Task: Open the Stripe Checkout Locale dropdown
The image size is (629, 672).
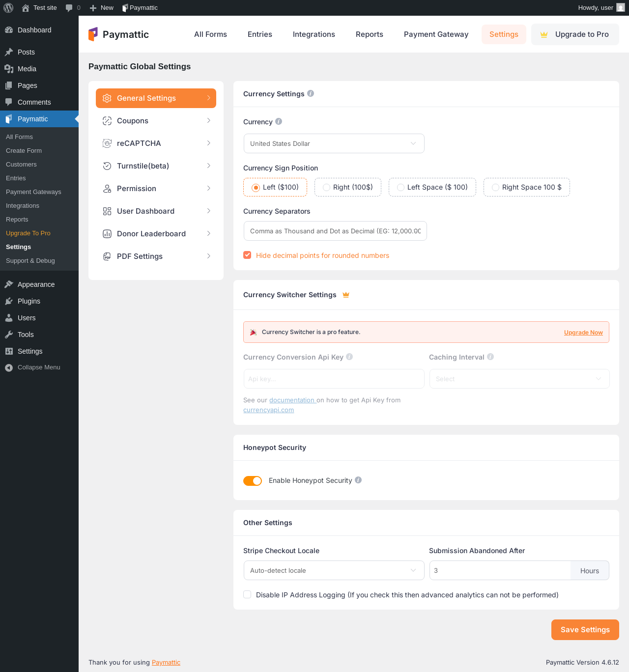Action: click(x=334, y=570)
